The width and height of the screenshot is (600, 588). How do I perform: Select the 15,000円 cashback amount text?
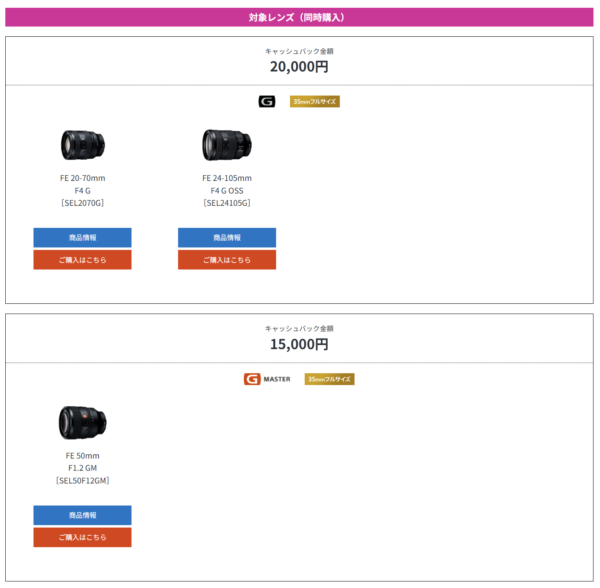pos(299,344)
